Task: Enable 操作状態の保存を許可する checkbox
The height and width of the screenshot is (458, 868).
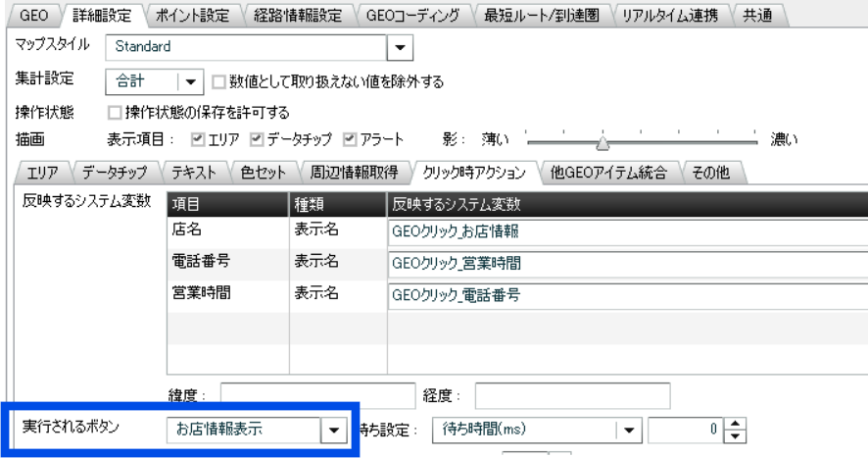Action: click(x=115, y=112)
